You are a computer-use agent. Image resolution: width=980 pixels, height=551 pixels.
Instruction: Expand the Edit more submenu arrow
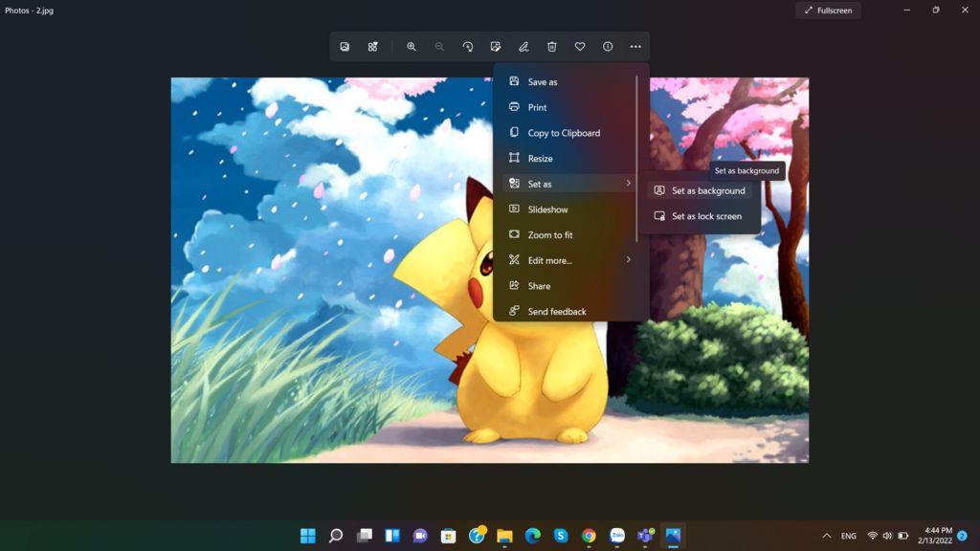628,260
